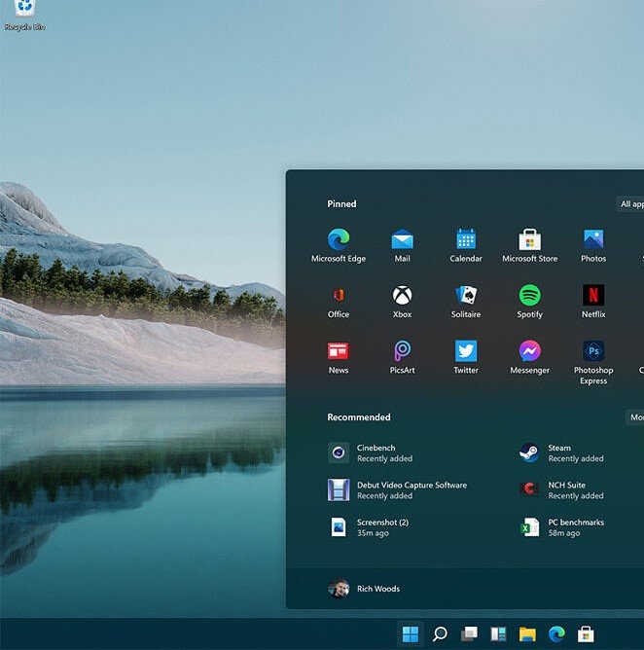Open Microsoft Store in the pinned apps

tap(529, 245)
